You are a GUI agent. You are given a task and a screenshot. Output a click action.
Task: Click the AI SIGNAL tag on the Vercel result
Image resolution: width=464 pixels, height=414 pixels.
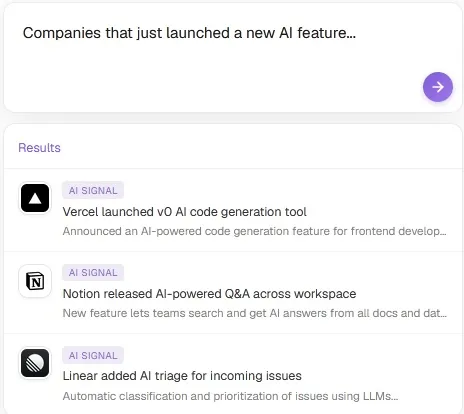93,190
